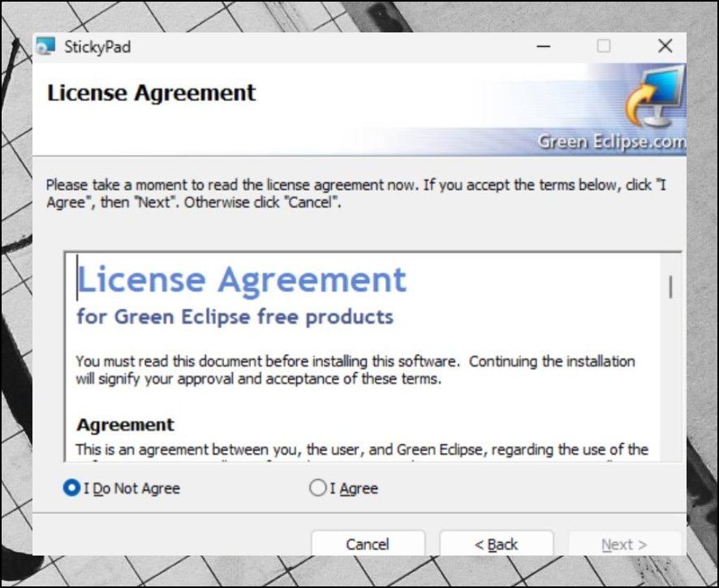Click the black "License Agreement" page header
719x588 pixels.
[151, 93]
